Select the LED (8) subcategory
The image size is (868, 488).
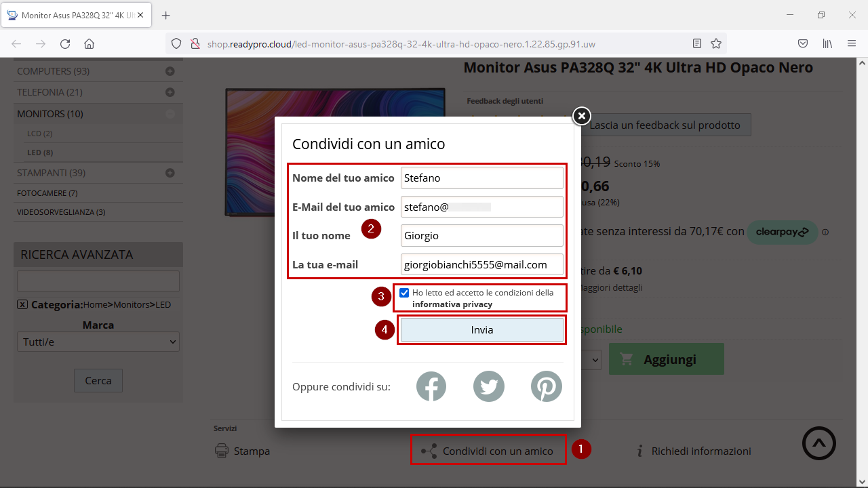(40, 152)
